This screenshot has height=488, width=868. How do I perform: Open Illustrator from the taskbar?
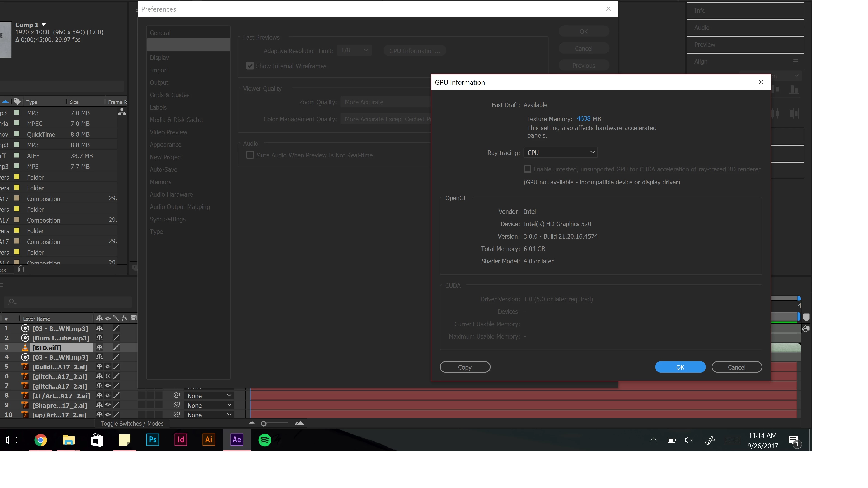(x=209, y=439)
